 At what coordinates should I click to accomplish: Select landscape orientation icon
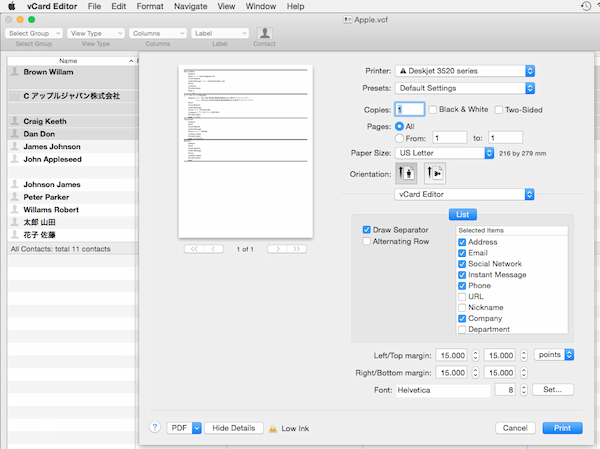[435, 173]
